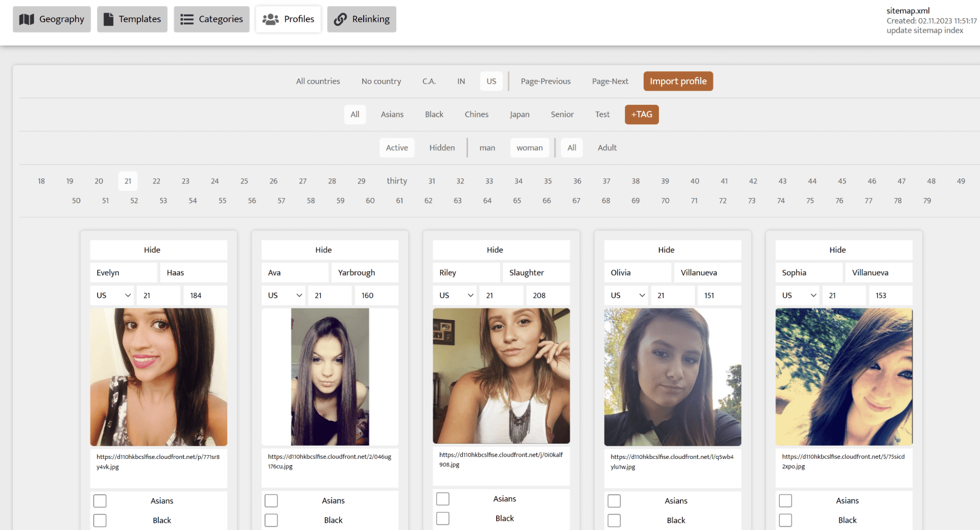Hide Riley Slaughter profile

501,250
